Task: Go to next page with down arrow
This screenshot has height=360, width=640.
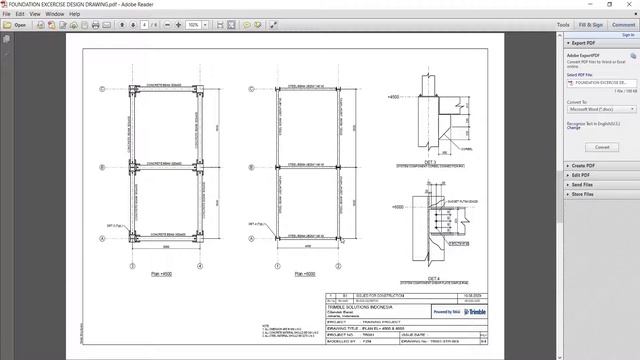Action: click(x=133, y=25)
